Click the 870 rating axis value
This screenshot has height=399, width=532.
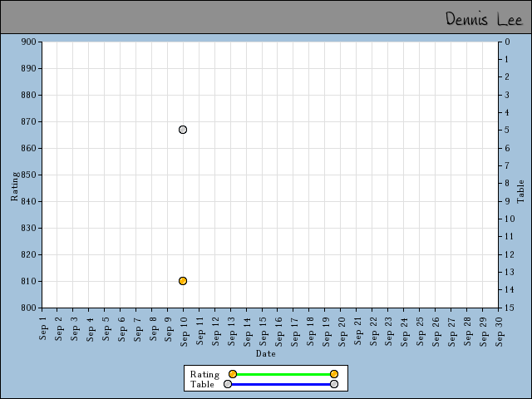click(x=28, y=121)
